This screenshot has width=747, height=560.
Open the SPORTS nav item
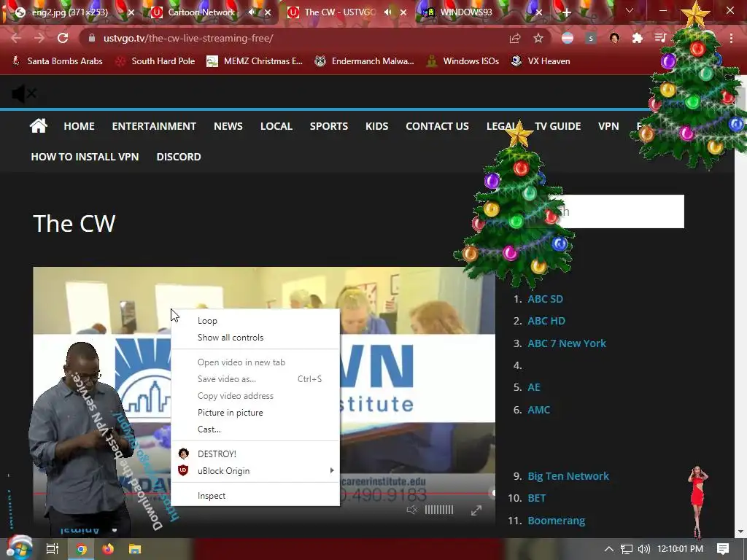[x=329, y=126]
